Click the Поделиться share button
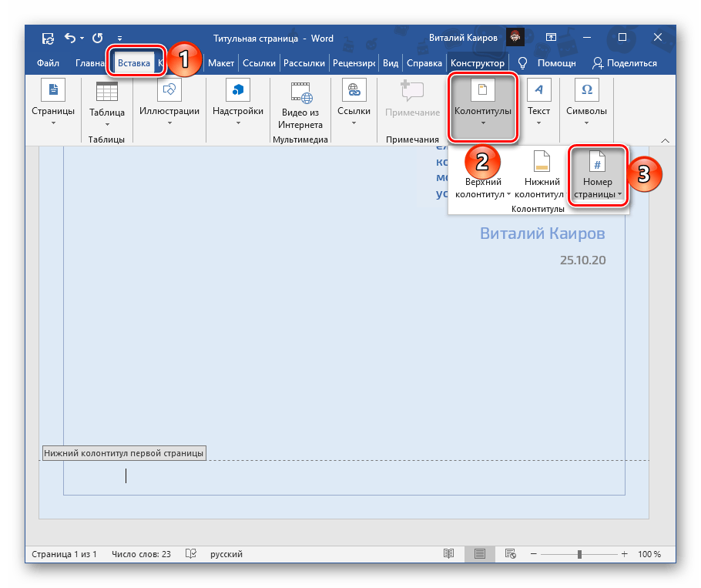The height and width of the screenshot is (588, 701). [x=625, y=63]
